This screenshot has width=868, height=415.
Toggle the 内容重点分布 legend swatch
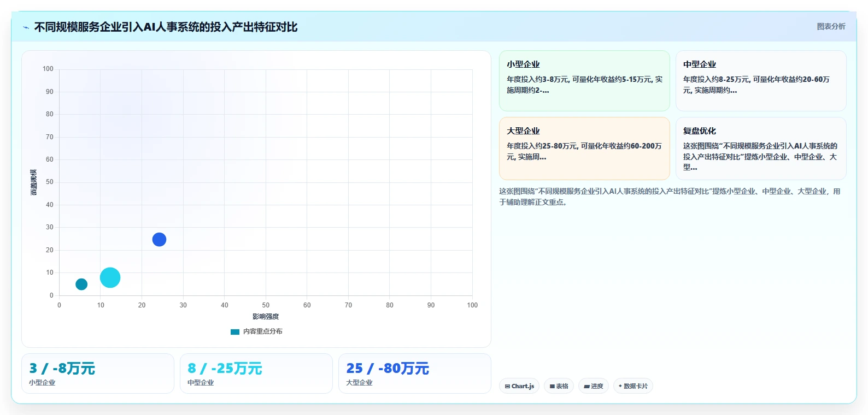(235, 331)
